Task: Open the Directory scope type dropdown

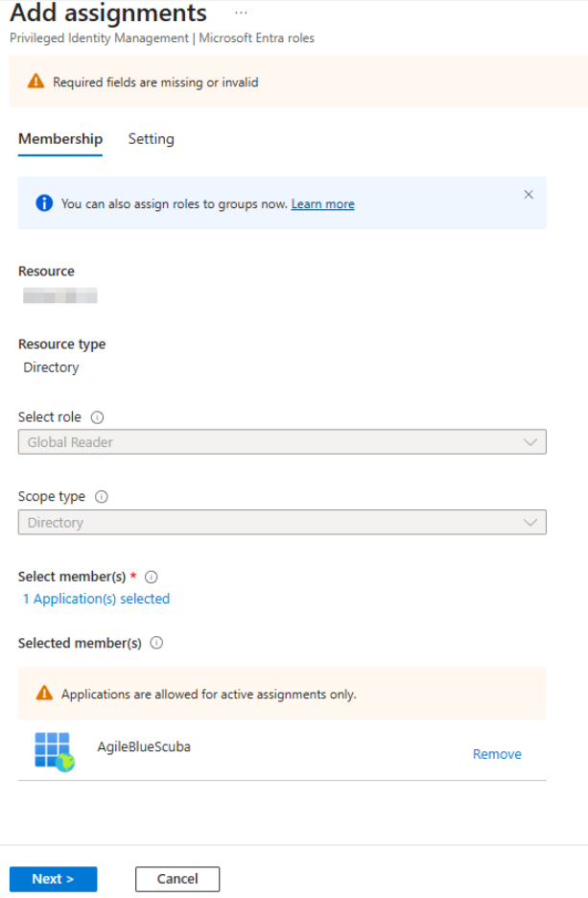Action: 281,523
